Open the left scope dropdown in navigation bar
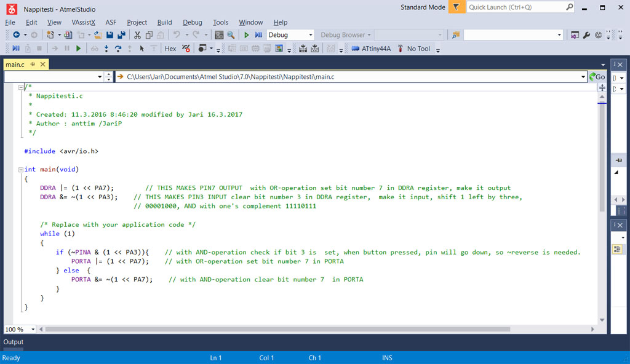The image size is (630, 364). 100,77
